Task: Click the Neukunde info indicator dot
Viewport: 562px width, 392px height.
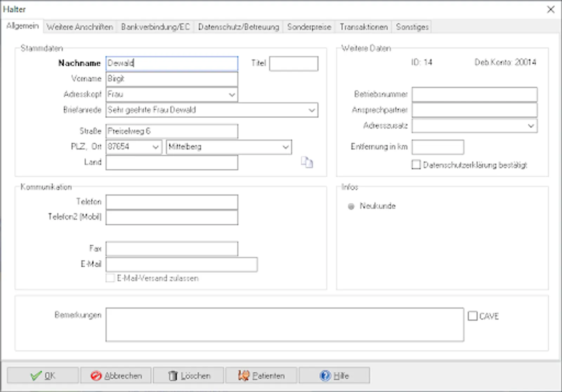Action: pyautogui.click(x=351, y=207)
